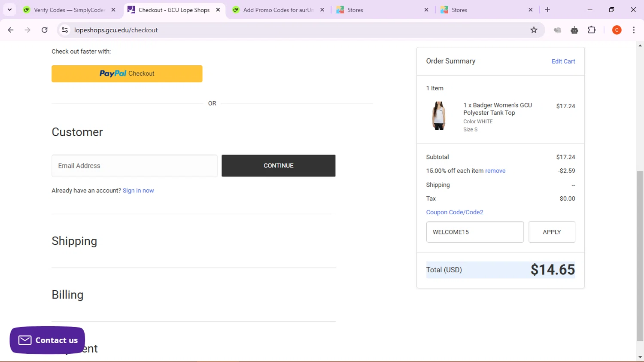Screen dimensions: 644x362
Task: Restore down the browser window
Action: (611, 9)
